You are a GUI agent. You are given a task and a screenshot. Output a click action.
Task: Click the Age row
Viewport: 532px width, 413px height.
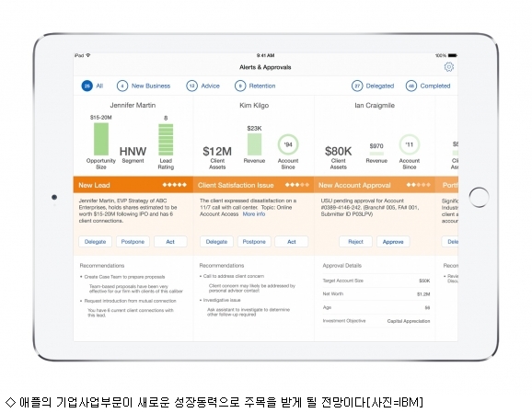click(x=376, y=307)
